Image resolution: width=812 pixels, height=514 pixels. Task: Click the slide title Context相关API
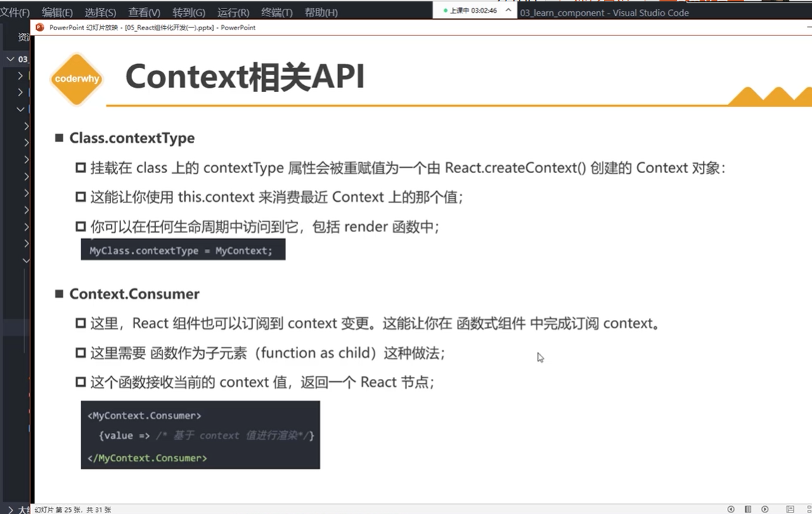pos(245,77)
